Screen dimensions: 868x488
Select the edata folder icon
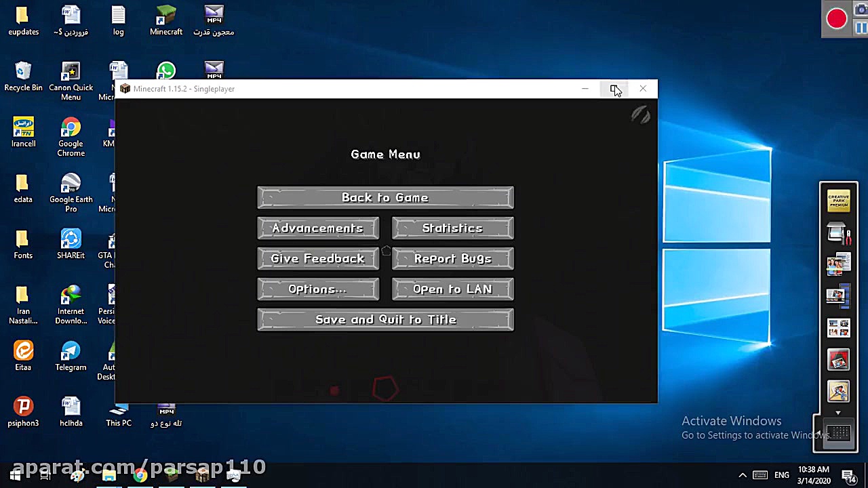click(x=23, y=188)
